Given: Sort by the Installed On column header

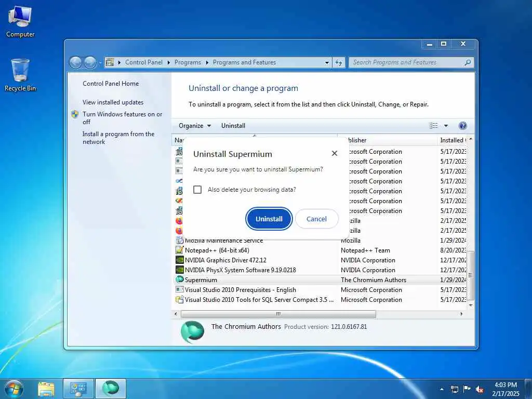Looking at the screenshot, I should coord(453,140).
